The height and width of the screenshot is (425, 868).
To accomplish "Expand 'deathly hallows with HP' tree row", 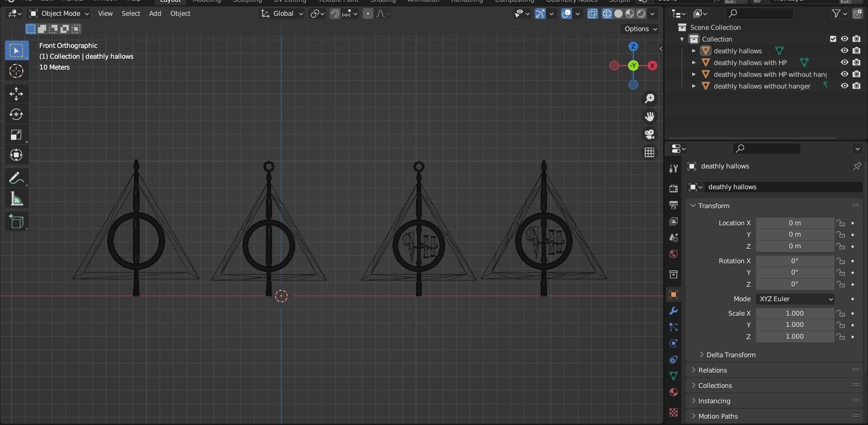I will point(694,62).
